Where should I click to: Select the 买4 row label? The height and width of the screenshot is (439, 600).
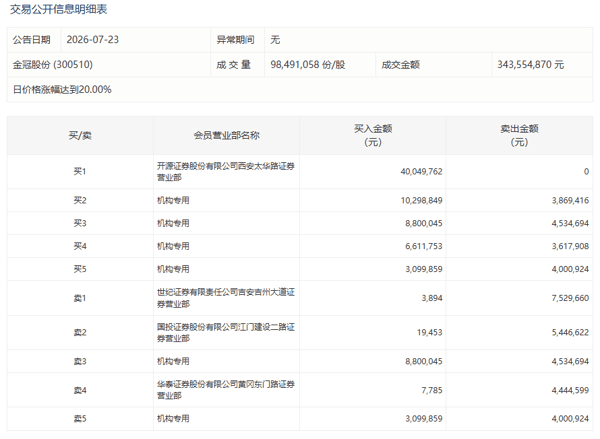[x=80, y=246]
